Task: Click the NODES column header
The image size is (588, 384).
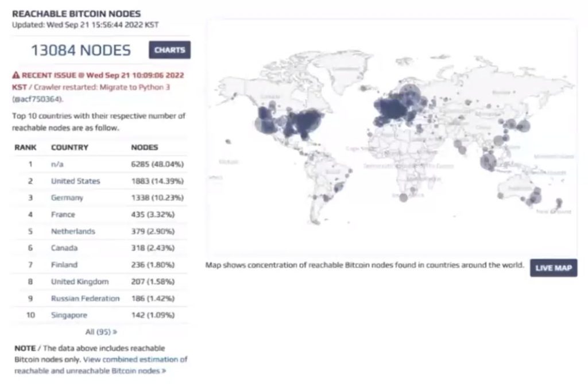Action: pos(144,148)
